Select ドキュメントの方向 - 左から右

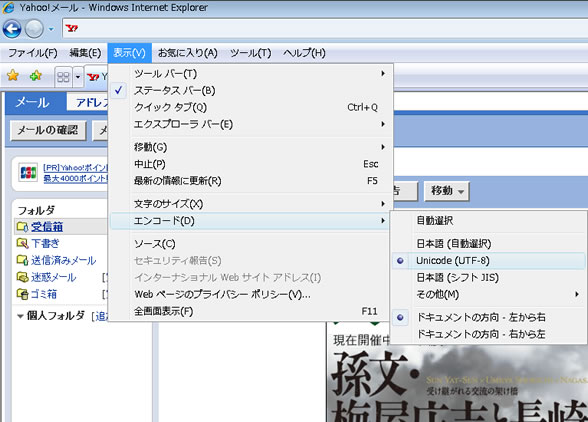(489, 317)
